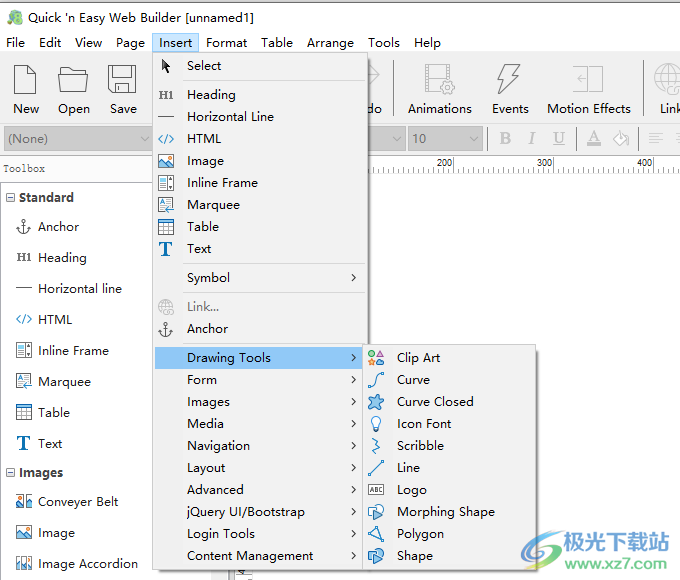Expand the Symbol submenu
Viewport: 680px width, 580px height.
(x=260, y=278)
